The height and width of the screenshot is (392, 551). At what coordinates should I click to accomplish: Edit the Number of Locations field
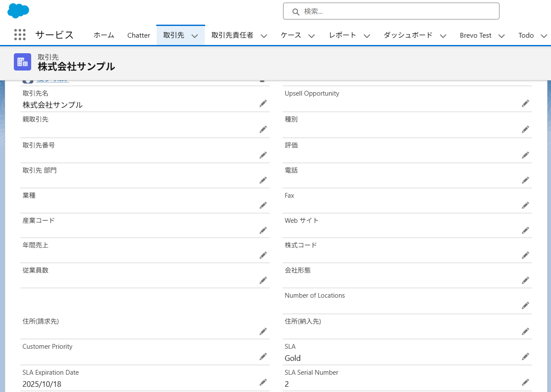[525, 305]
